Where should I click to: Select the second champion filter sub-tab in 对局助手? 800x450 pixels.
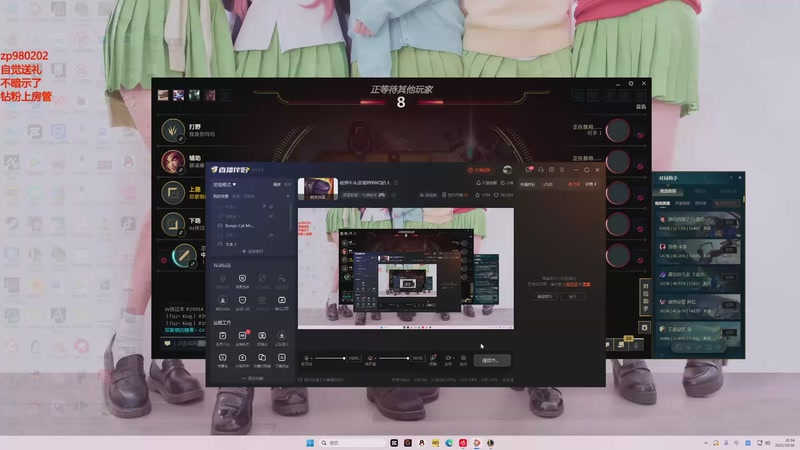click(x=682, y=203)
